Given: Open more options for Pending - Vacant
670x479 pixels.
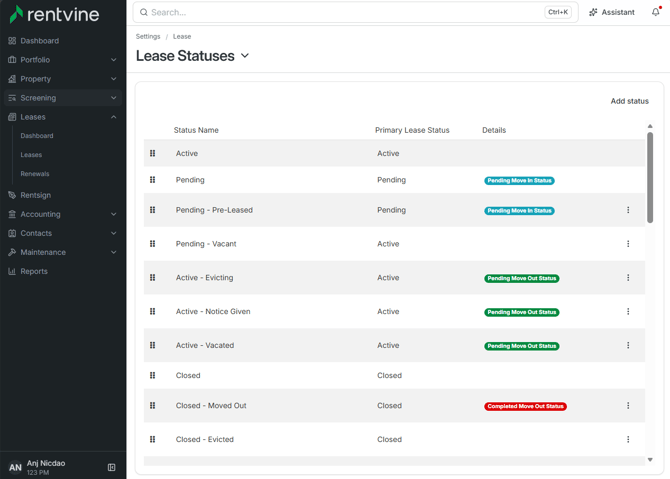Looking at the screenshot, I should click(x=628, y=244).
